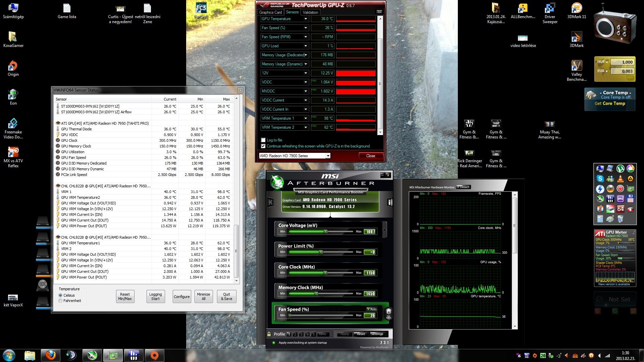This screenshot has height=362, width=644.
Task: Switch to Sensors tab in GPU-Z
Action: tap(292, 12)
